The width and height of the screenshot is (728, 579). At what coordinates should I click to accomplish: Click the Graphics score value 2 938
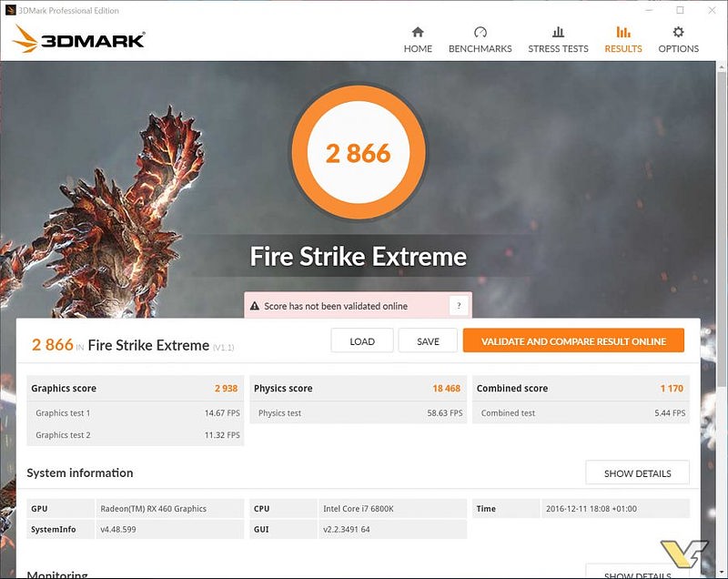click(x=226, y=388)
